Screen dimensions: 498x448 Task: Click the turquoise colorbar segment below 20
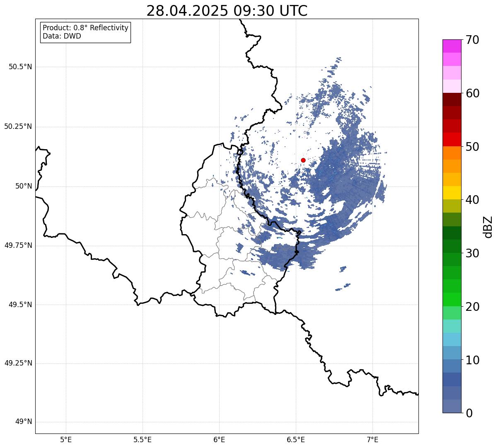click(x=452, y=326)
